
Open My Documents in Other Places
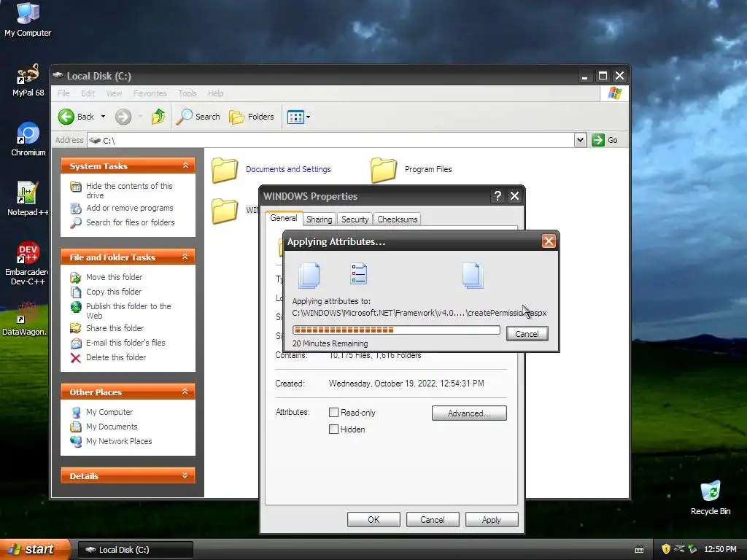(x=112, y=427)
